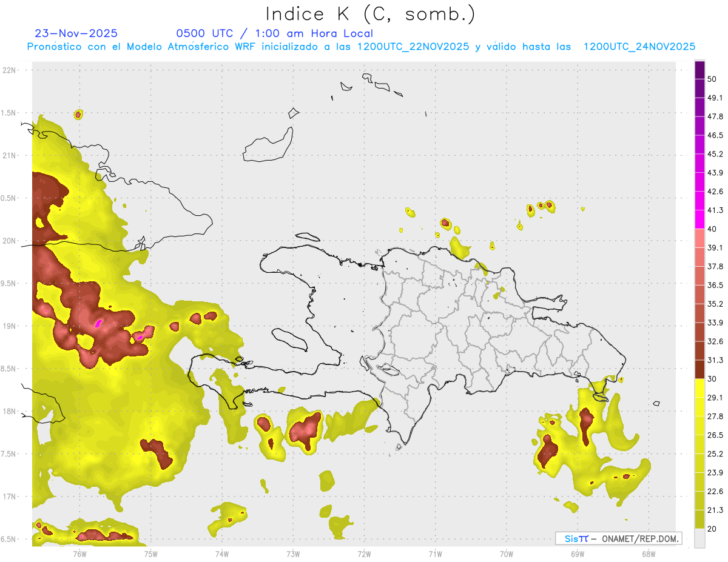The width and height of the screenshot is (728, 562).
Task: Click the colorbar value '29.1'
Action: (x=715, y=398)
